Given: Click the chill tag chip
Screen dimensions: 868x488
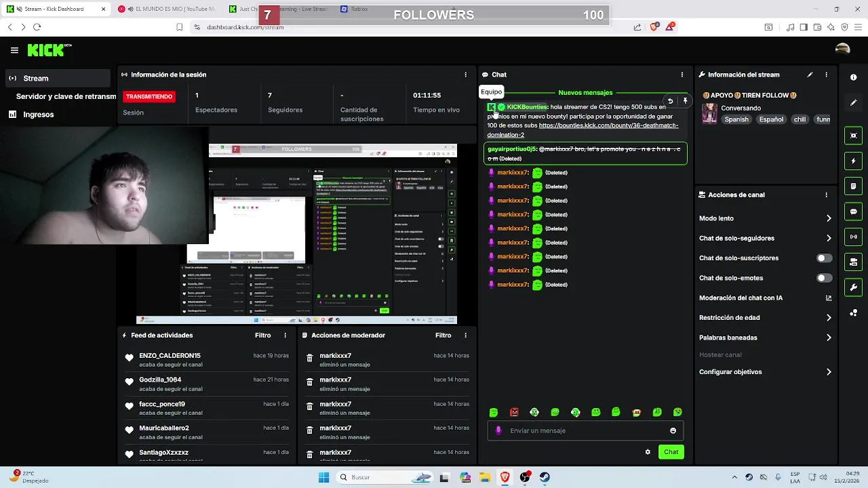Looking at the screenshot, I should 800,119.
